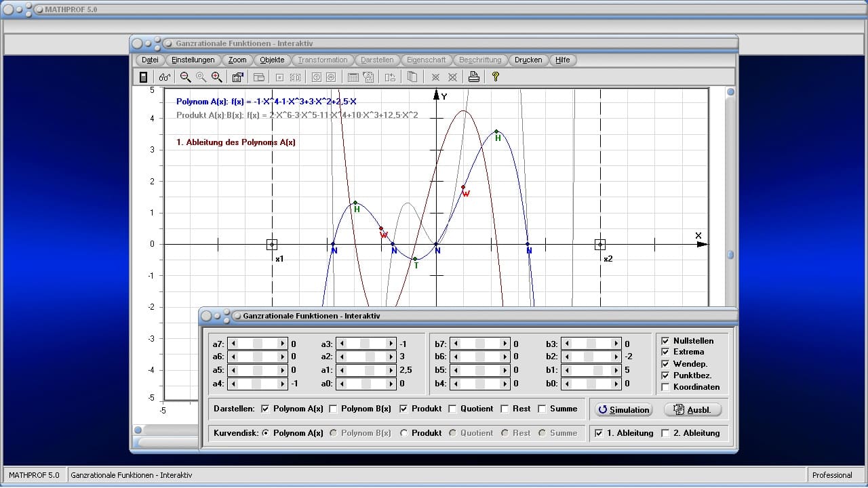Image resolution: width=868 pixels, height=488 pixels.
Task: Click the copy pages toolbar icon
Action: click(x=412, y=77)
